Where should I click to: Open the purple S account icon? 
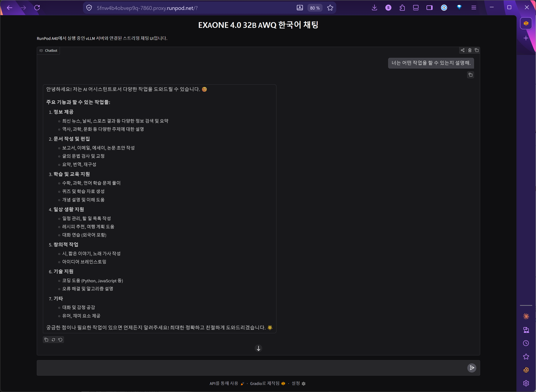tap(388, 8)
